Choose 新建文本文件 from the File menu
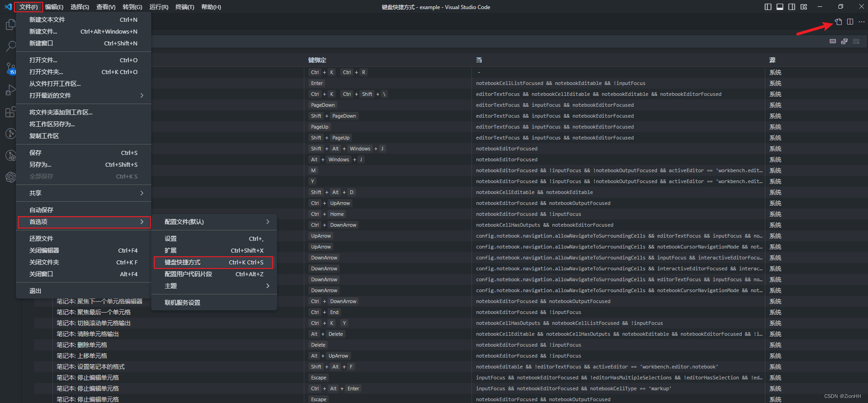The height and width of the screenshot is (403, 868). [84, 20]
